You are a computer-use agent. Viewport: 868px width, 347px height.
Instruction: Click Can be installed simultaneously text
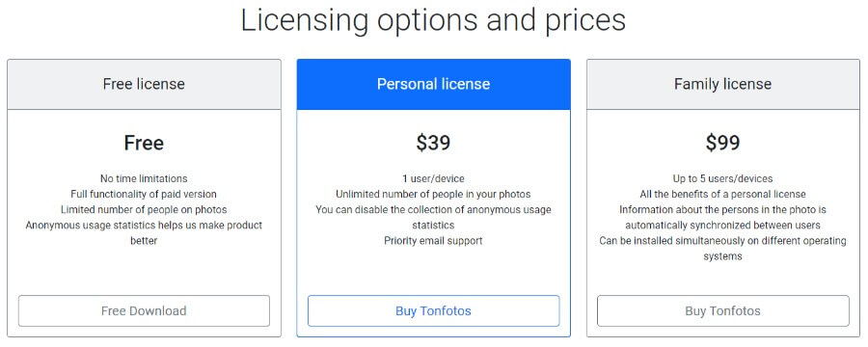(723, 249)
